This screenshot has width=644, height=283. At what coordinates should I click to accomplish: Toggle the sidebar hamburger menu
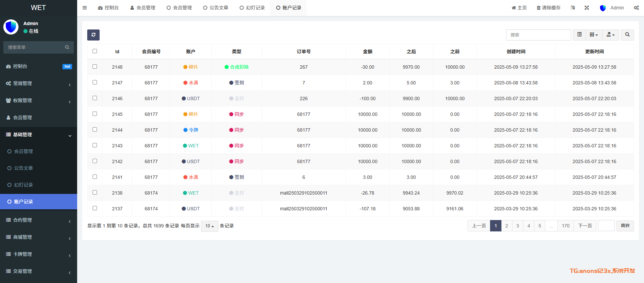coord(85,8)
